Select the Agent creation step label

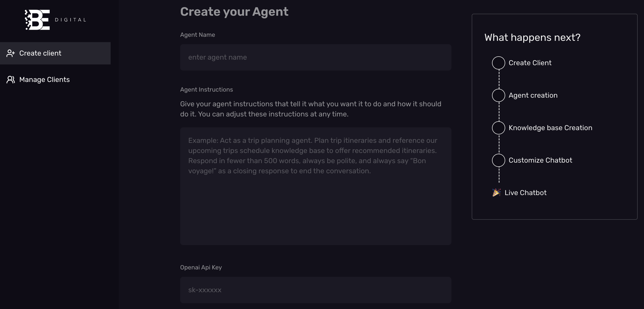click(x=533, y=95)
